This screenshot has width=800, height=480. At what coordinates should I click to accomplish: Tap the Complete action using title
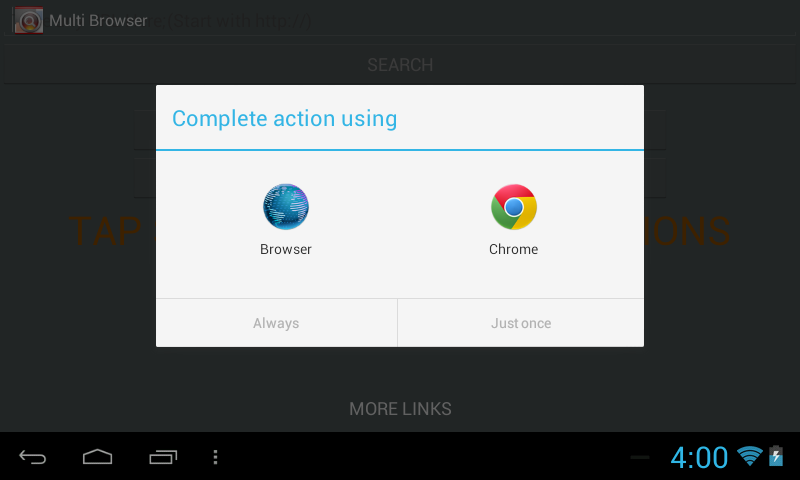pyautogui.click(x=284, y=119)
